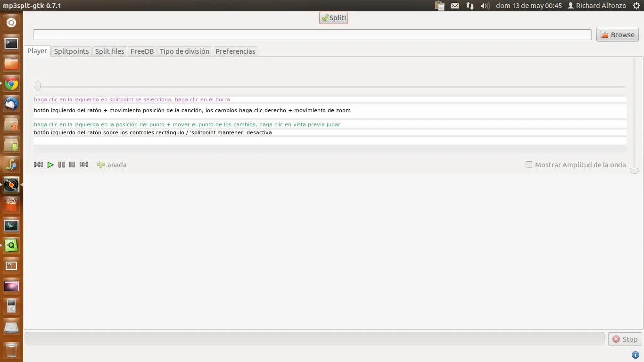This screenshot has height=362, width=644.
Task: Click the Split! button
Action: (333, 18)
